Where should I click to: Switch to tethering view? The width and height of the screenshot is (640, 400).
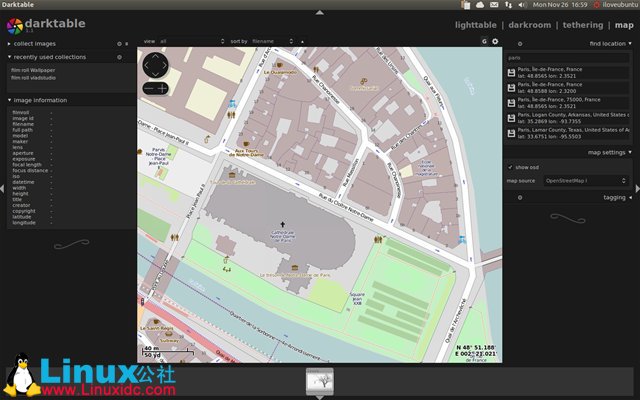pos(583,25)
